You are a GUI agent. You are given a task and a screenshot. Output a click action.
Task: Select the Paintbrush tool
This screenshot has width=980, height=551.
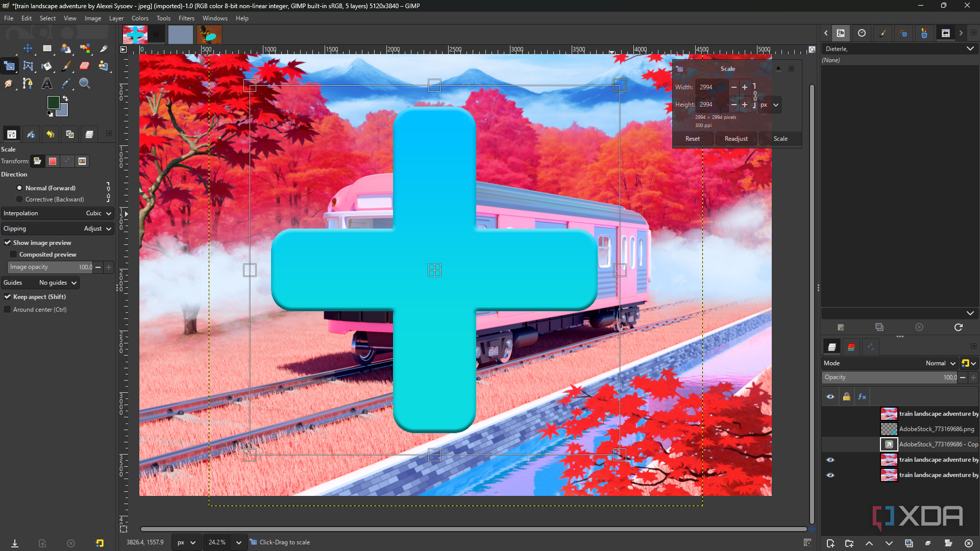(x=66, y=66)
